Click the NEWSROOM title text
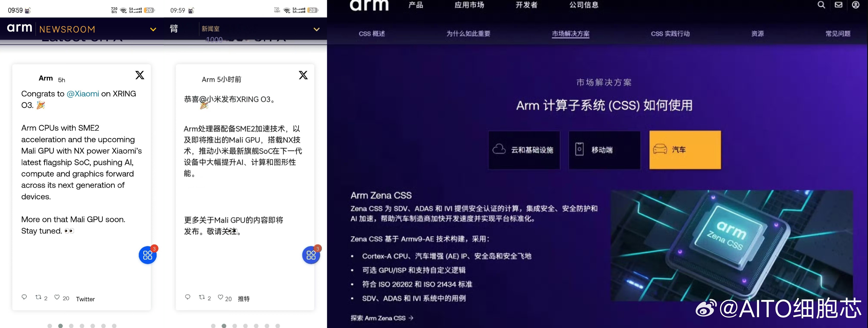The image size is (868, 328). [x=67, y=30]
